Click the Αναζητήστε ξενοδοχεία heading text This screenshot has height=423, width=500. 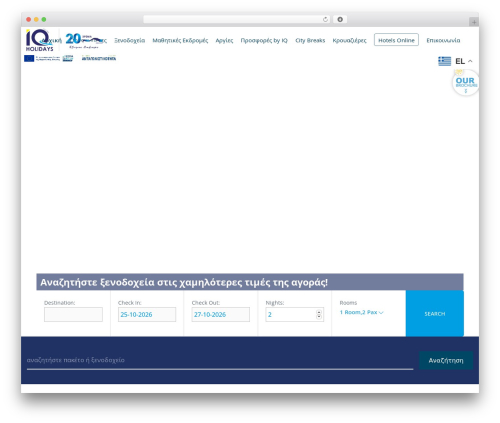click(184, 282)
